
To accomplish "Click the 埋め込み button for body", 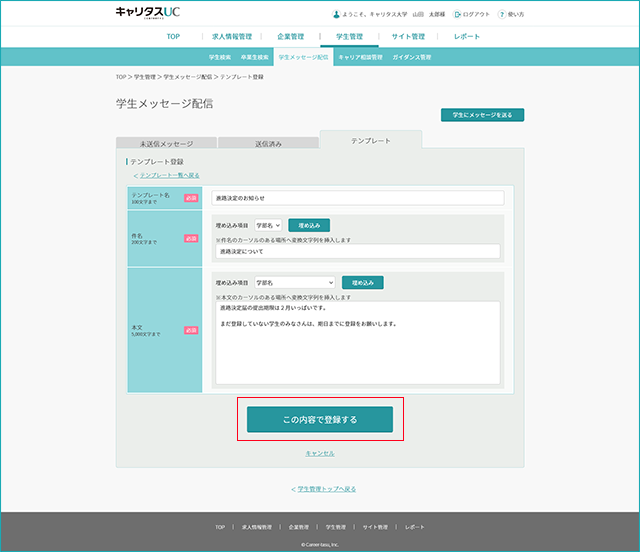I will [x=362, y=283].
